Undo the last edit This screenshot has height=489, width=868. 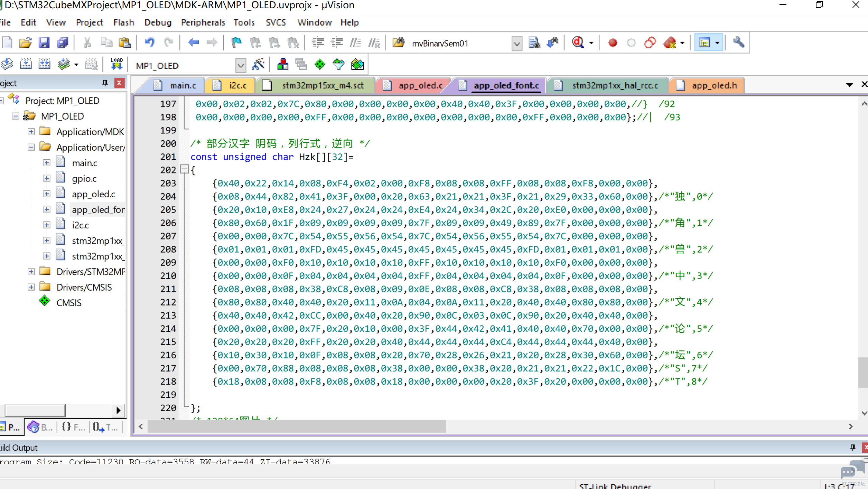(149, 43)
